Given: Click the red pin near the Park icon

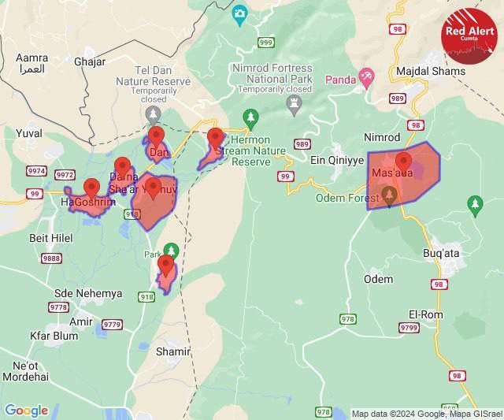Looking at the screenshot, I should pyautogui.click(x=166, y=266).
